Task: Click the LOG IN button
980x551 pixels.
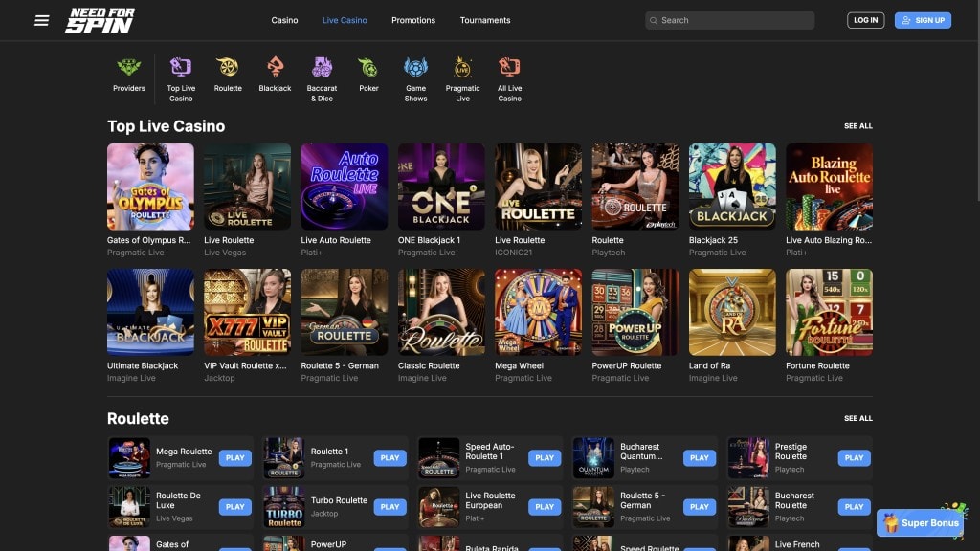Action: (x=865, y=21)
